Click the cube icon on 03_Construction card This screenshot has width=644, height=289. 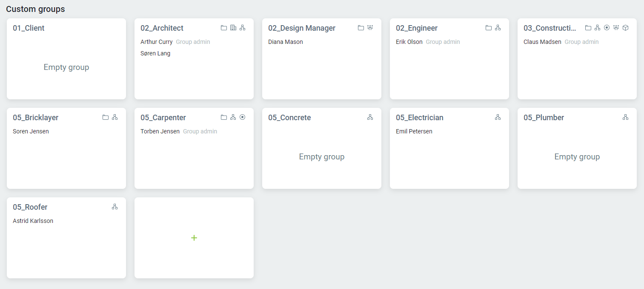625,28
